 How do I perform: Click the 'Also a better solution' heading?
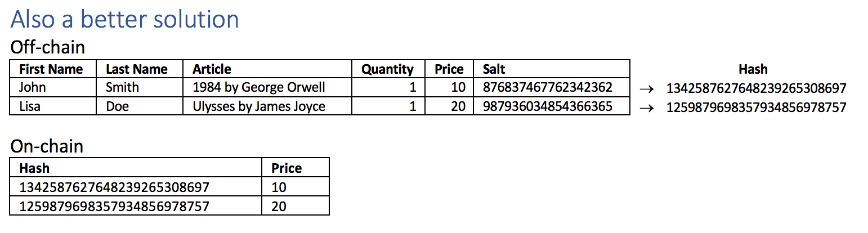[124, 20]
